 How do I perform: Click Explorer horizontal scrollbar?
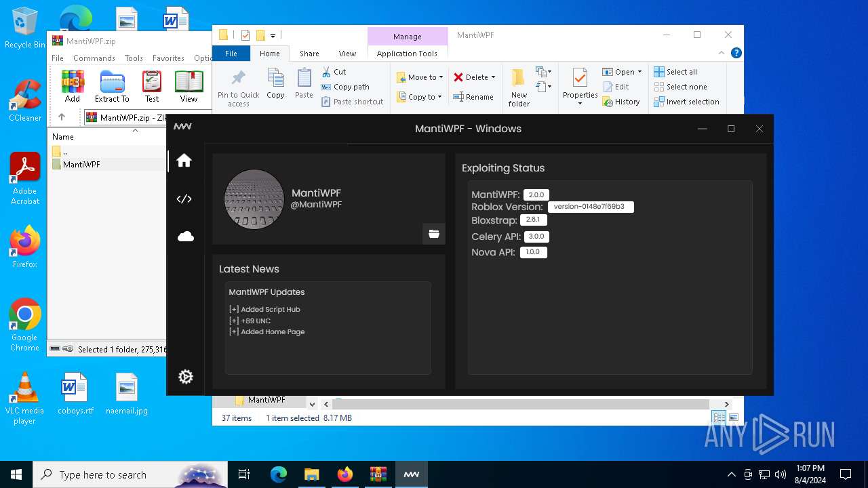pos(520,404)
